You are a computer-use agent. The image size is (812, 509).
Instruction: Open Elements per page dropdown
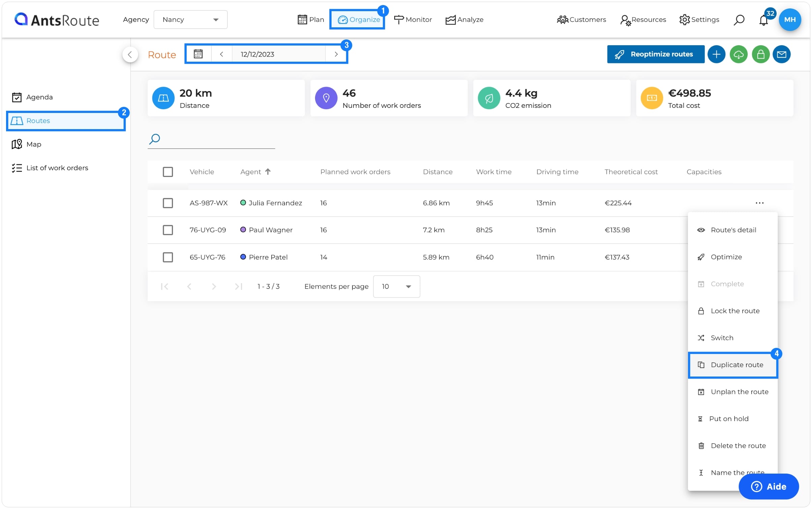[x=396, y=287]
